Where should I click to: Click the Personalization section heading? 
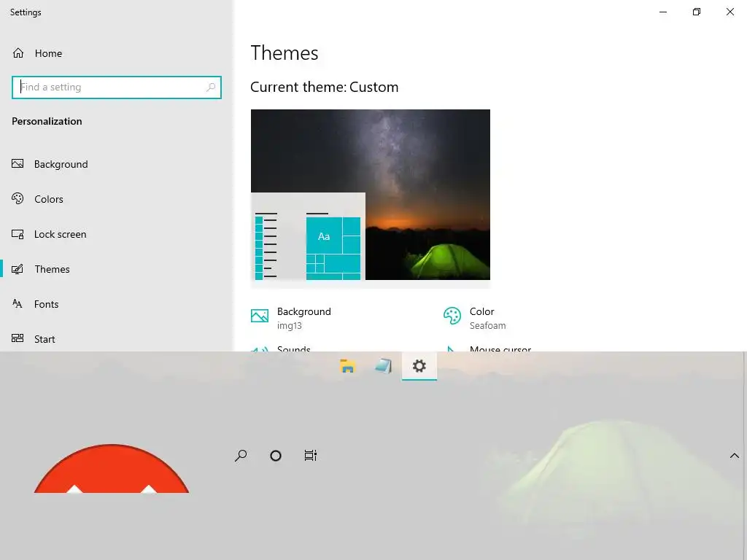coord(47,122)
